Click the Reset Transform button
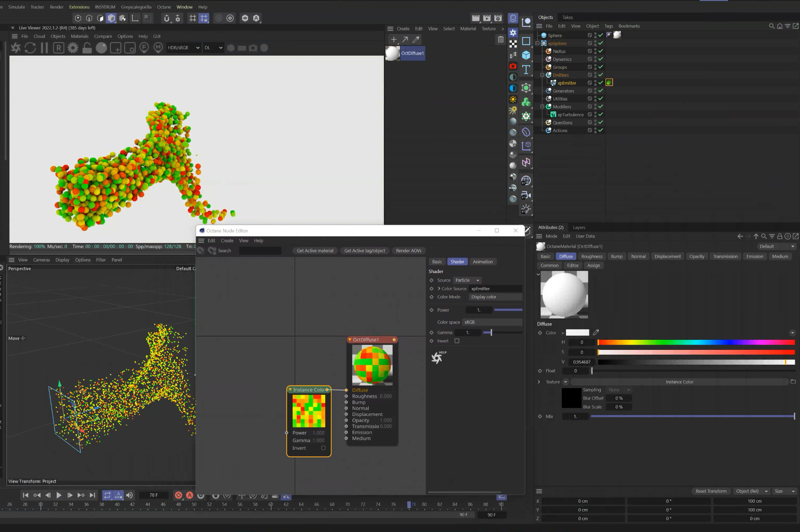 711,491
